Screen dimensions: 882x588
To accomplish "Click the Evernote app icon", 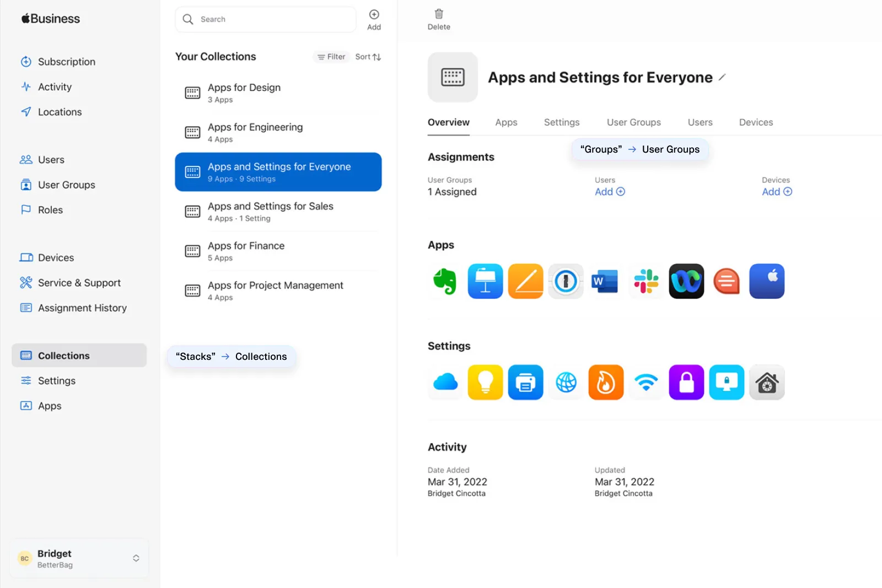I will click(x=445, y=281).
